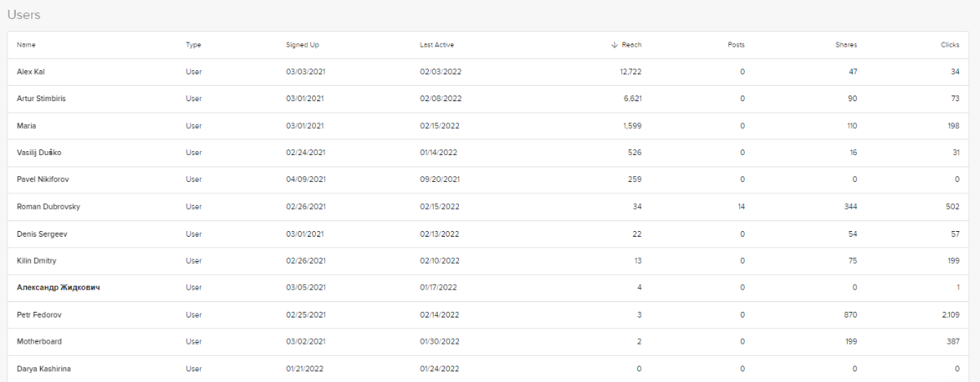Open Roman Dubrovsky user row
The height and width of the screenshot is (382, 980).
(48, 207)
